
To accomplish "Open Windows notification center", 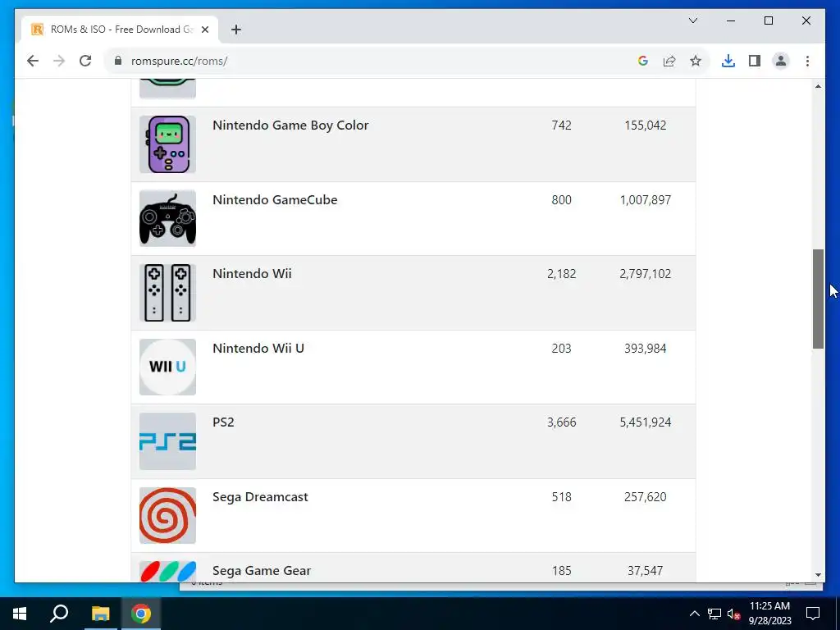I will tap(813, 614).
